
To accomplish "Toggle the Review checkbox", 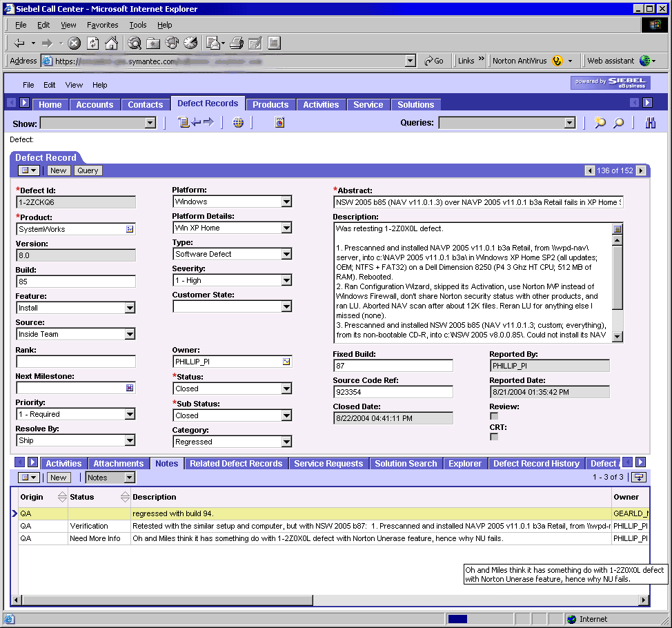I will tap(494, 416).
